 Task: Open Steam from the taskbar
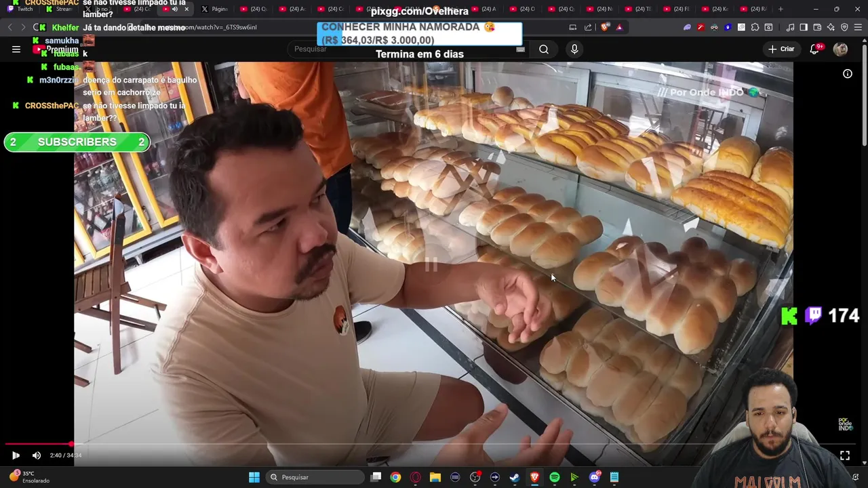(515, 477)
